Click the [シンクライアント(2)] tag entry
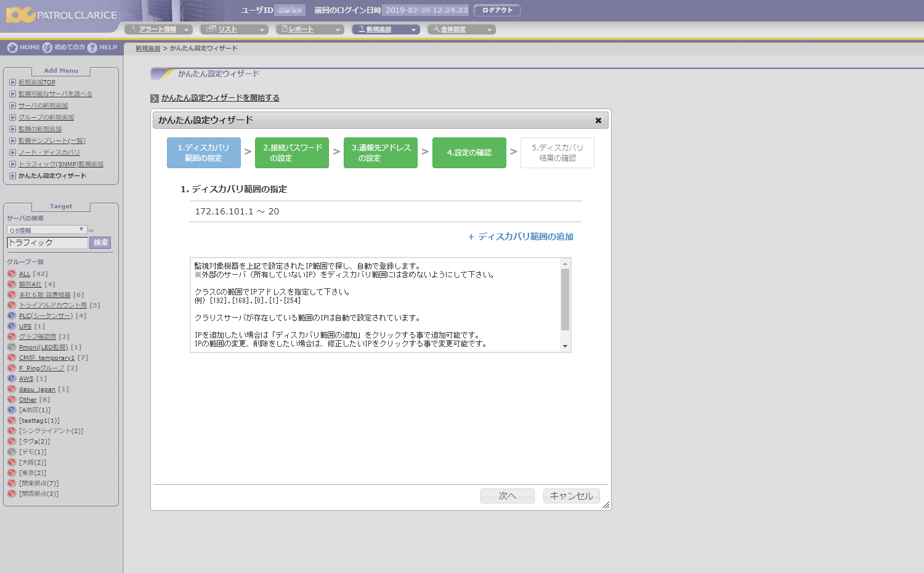Screen dimensions: 924x573 click(51, 431)
